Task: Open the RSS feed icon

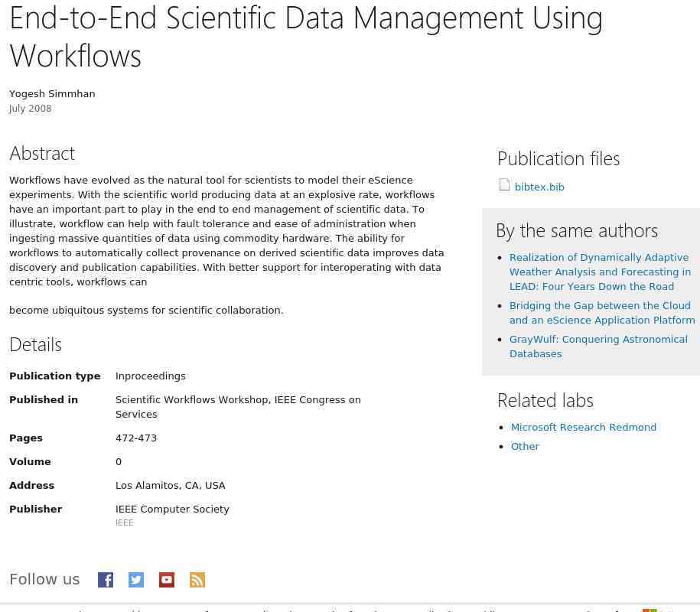Action: click(x=197, y=580)
